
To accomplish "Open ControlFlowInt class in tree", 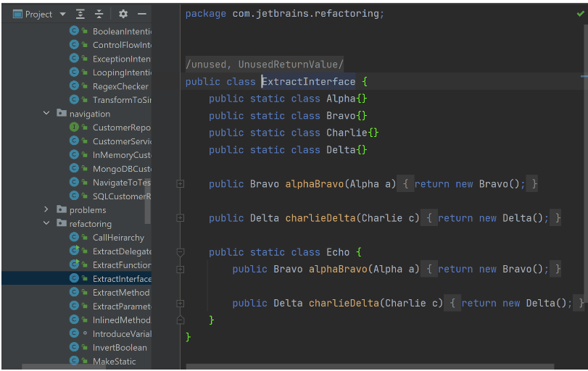I will click(x=122, y=45).
